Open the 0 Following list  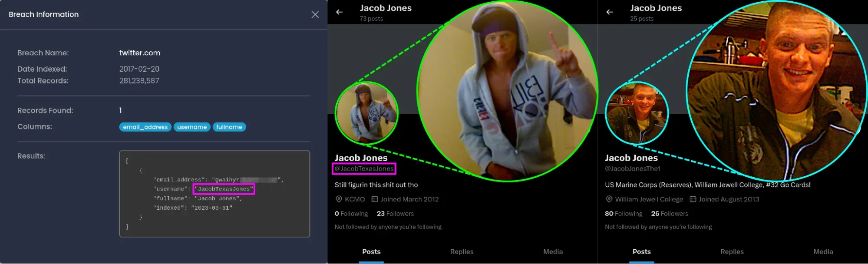coord(351,214)
